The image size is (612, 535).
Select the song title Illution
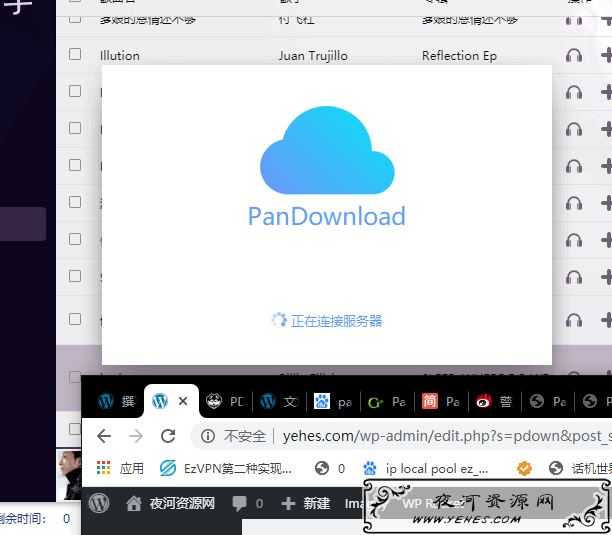pos(120,56)
